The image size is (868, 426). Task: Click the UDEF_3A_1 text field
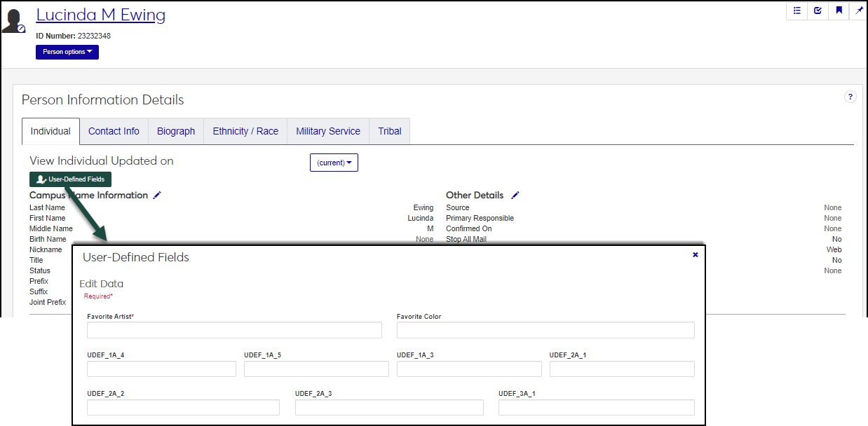tap(596, 408)
